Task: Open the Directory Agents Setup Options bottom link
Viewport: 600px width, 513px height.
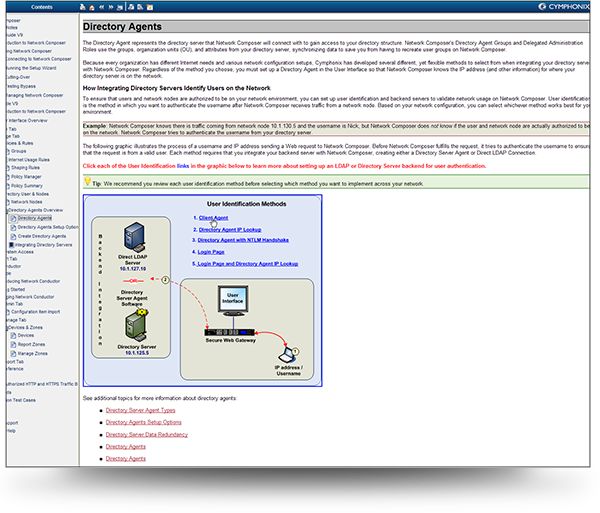Action: click(143, 422)
